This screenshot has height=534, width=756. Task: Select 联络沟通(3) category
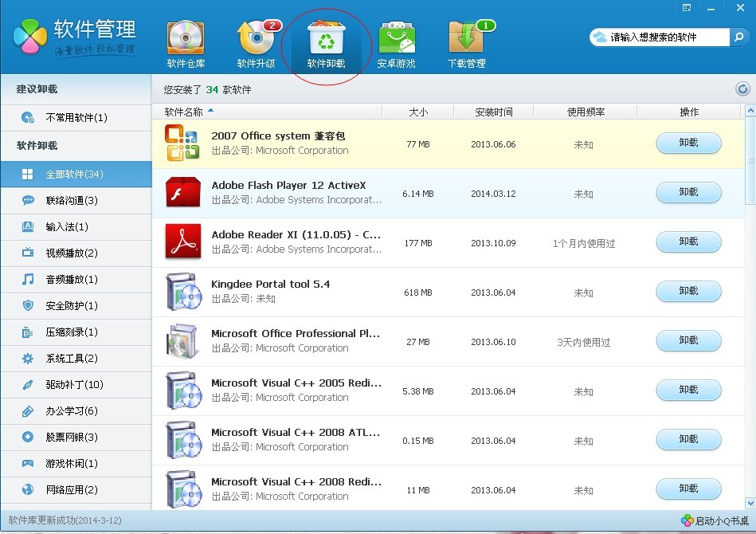(76, 201)
